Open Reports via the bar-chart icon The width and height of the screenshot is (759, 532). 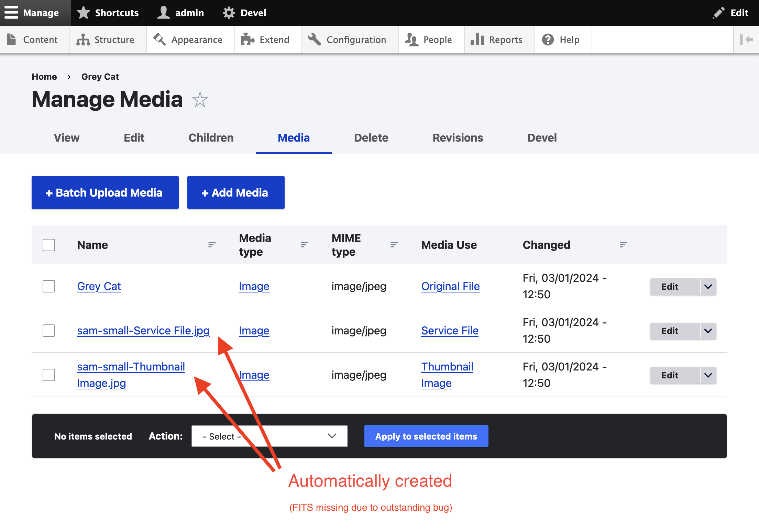point(478,39)
